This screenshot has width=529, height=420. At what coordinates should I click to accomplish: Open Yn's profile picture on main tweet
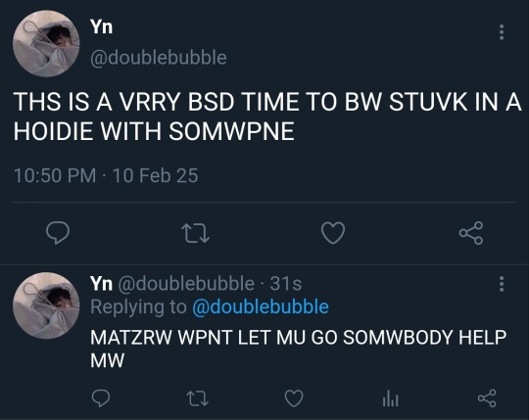point(46,43)
